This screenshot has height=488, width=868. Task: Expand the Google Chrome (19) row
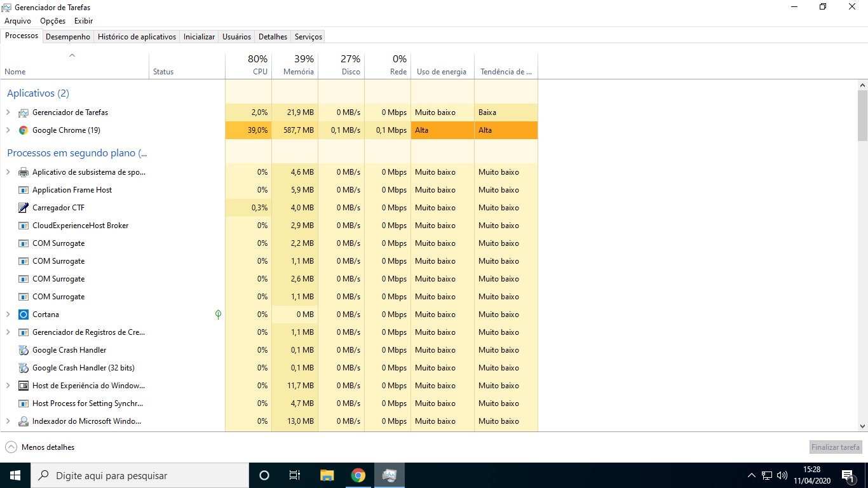coord(8,130)
